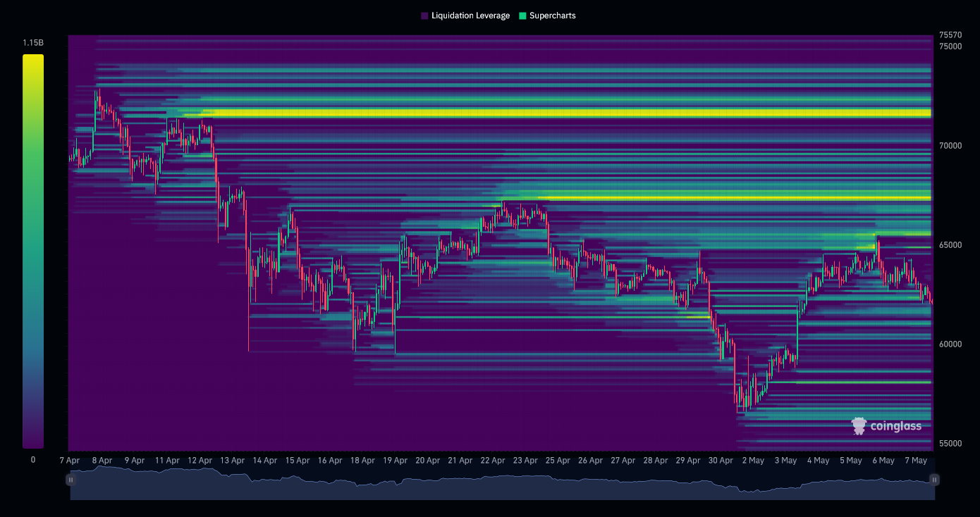Click the 5 May date axis label
The width and height of the screenshot is (980, 517).
point(851,461)
